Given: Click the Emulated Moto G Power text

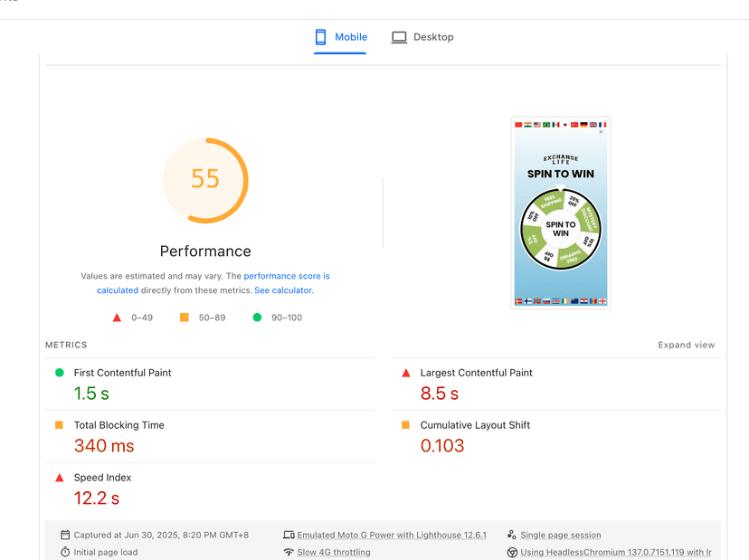Looking at the screenshot, I should pos(392,535).
